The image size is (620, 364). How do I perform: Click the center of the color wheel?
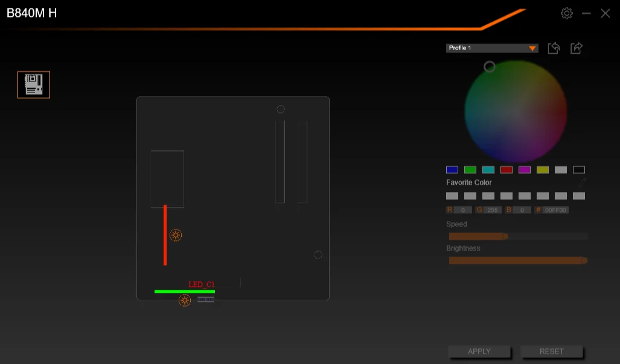click(x=516, y=112)
